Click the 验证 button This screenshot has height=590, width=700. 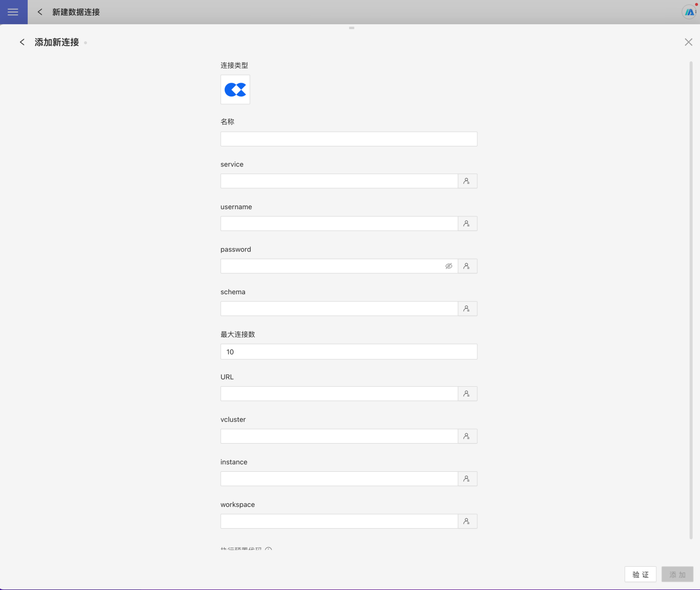click(x=640, y=574)
